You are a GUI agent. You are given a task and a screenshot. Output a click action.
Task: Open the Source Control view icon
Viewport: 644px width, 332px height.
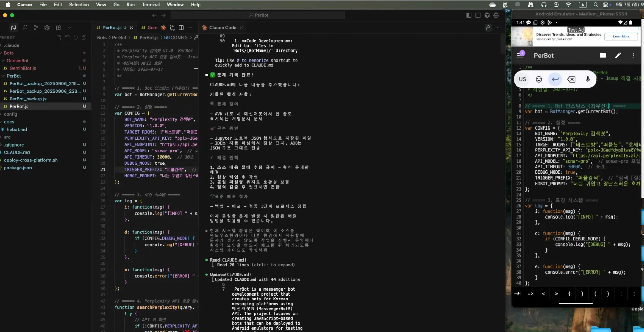click(36, 28)
